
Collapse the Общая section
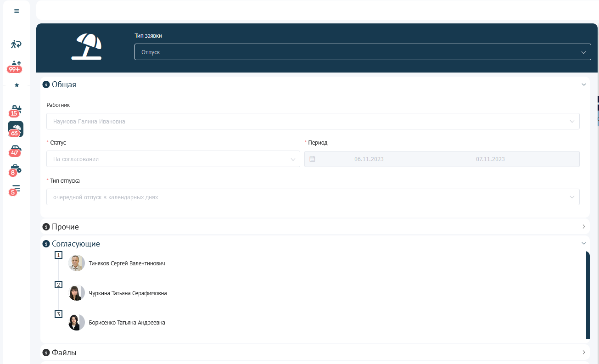coord(584,84)
